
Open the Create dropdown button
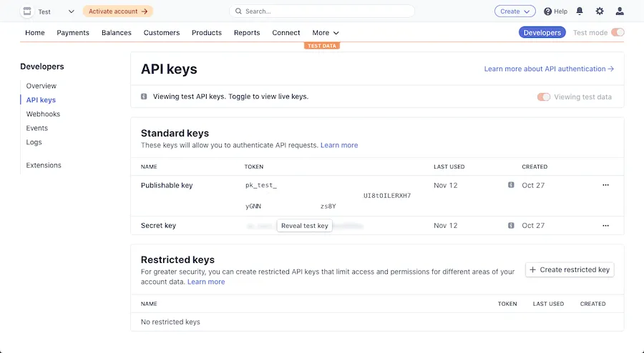[515, 11]
